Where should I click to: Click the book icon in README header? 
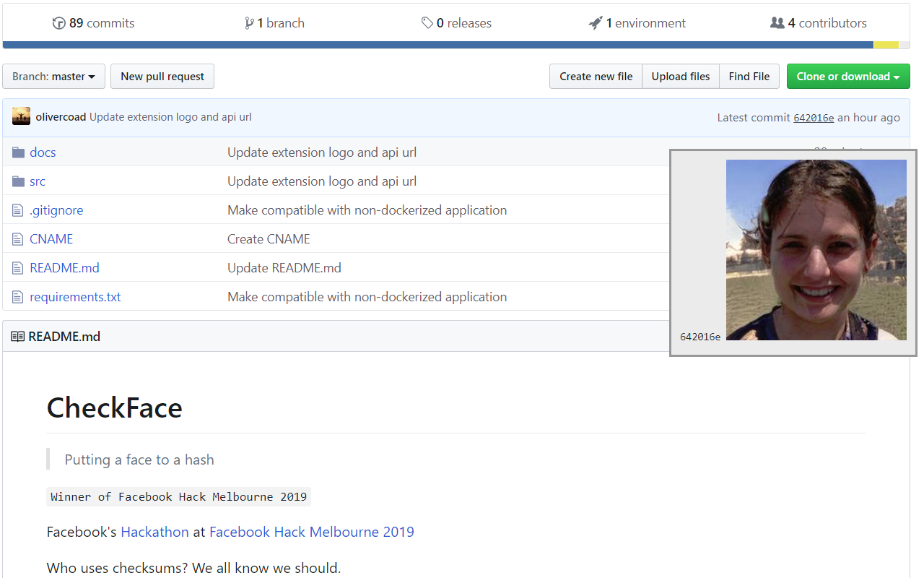point(18,337)
